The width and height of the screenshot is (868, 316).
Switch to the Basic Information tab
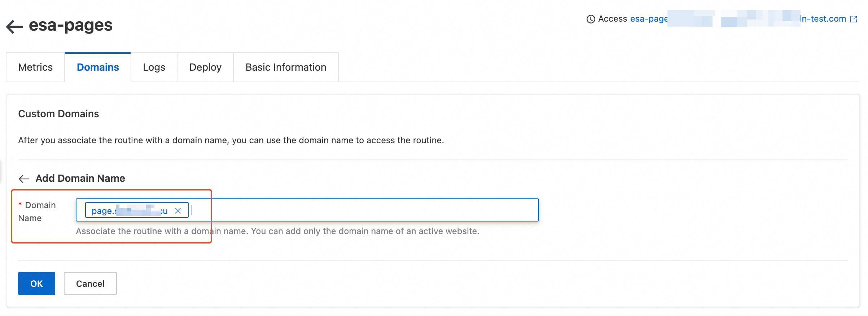(286, 67)
